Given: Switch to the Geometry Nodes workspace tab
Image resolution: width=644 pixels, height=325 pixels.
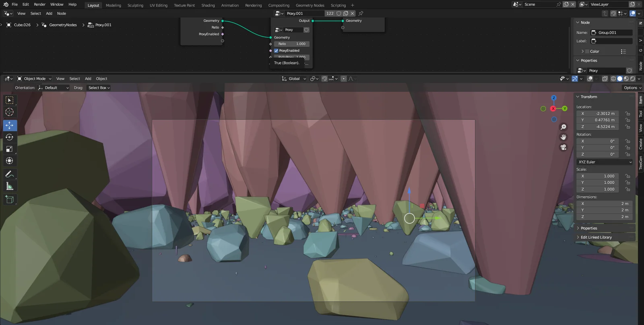Looking at the screenshot, I should 310,5.
